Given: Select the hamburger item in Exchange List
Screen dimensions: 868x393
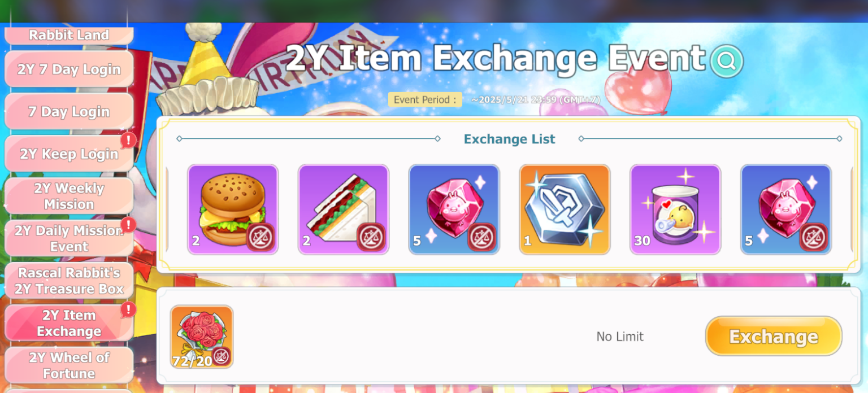Looking at the screenshot, I should 233,209.
